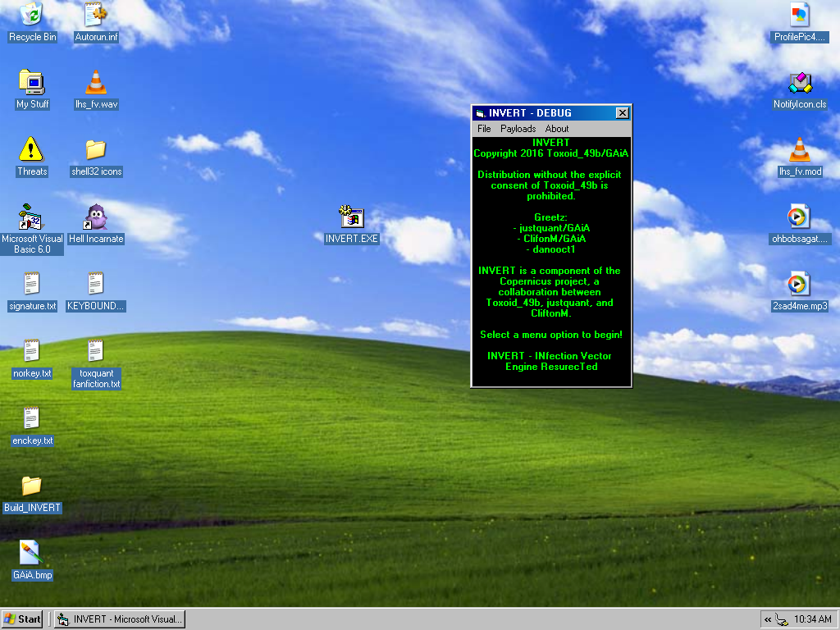Click the '- danooct1' greetz line
This screenshot has height=630, width=840.
click(x=551, y=249)
